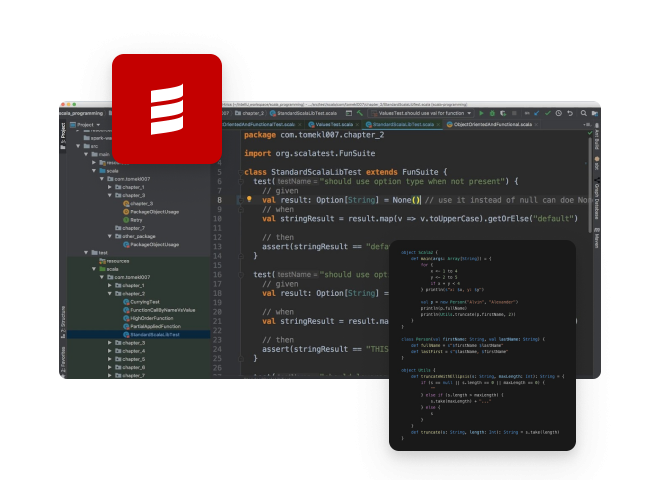
Task: Collapse the src folder in tree
Action: [78, 146]
